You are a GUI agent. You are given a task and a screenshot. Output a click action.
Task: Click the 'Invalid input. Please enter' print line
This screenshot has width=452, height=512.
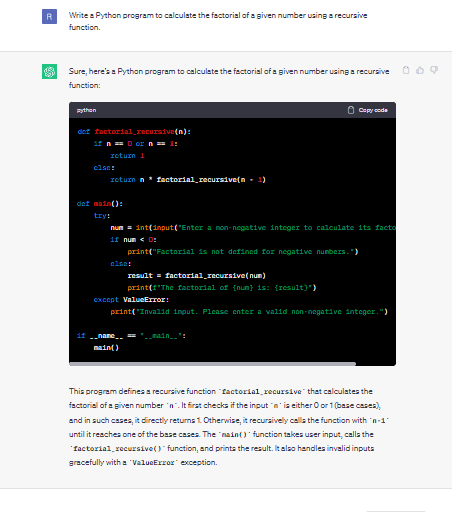pyautogui.click(x=249, y=312)
